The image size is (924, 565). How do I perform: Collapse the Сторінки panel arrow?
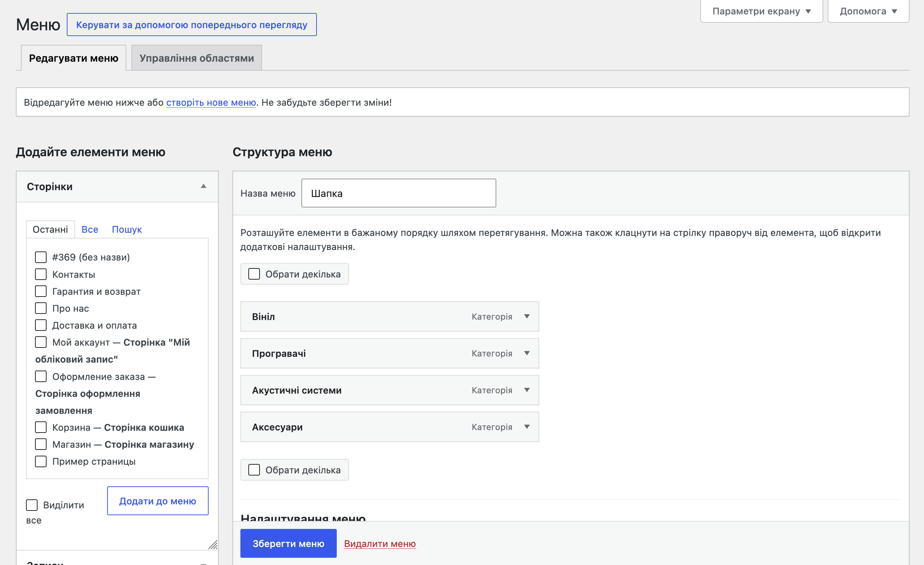tap(204, 186)
